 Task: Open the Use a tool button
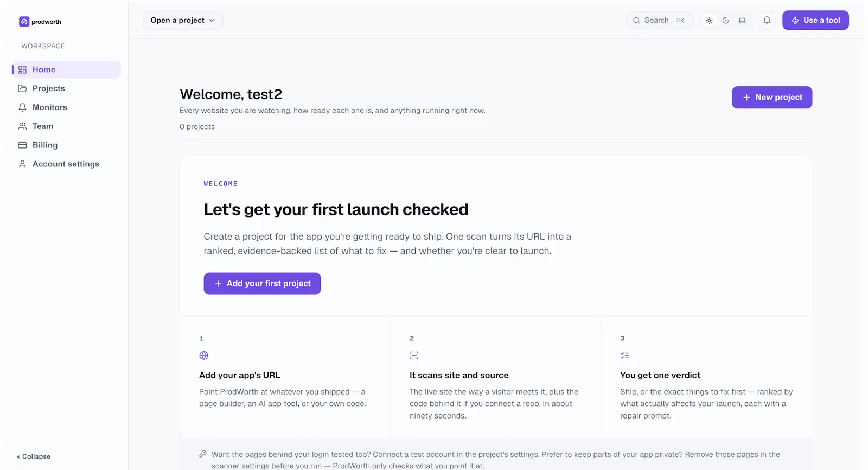(815, 20)
